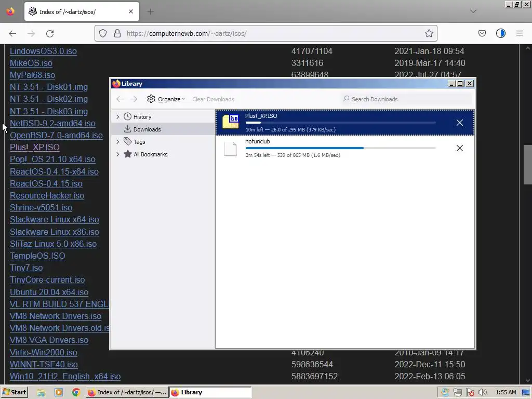Click the page scrollbar down arrow
Viewport: 532px width, 399px height.
(x=528, y=380)
